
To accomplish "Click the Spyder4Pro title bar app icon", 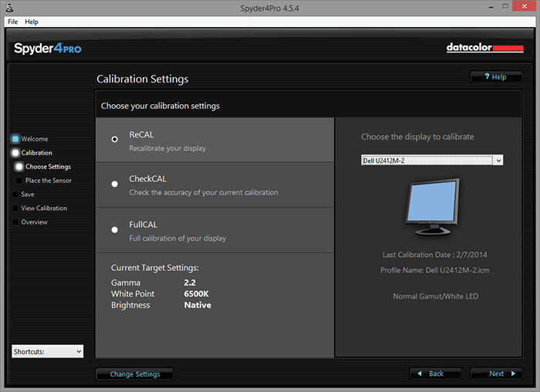I will [x=9, y=7].
